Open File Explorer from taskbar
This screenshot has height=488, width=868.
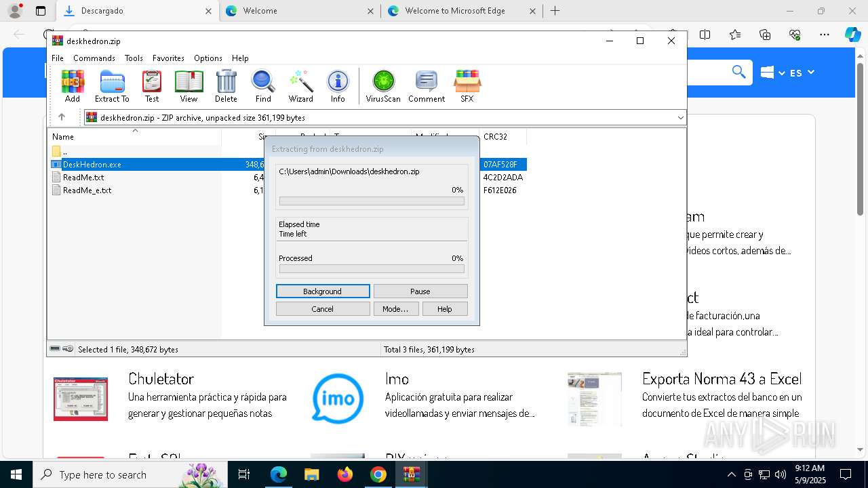coord(312,474)
